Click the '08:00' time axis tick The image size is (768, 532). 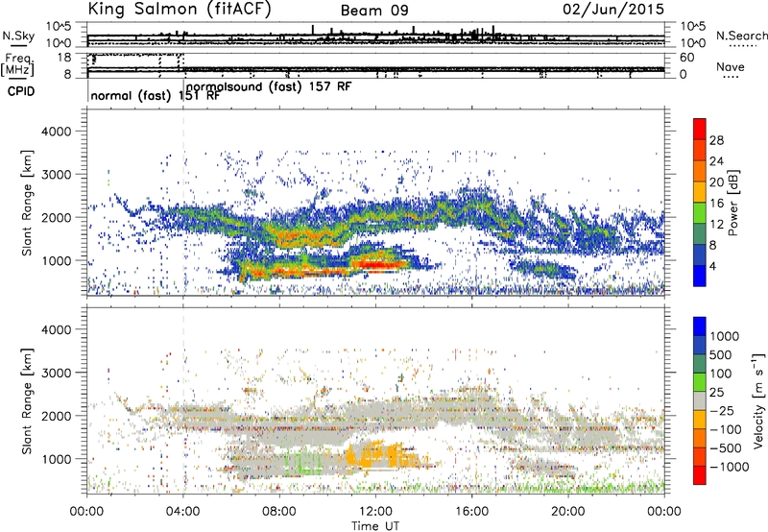(x=279, y=512)
